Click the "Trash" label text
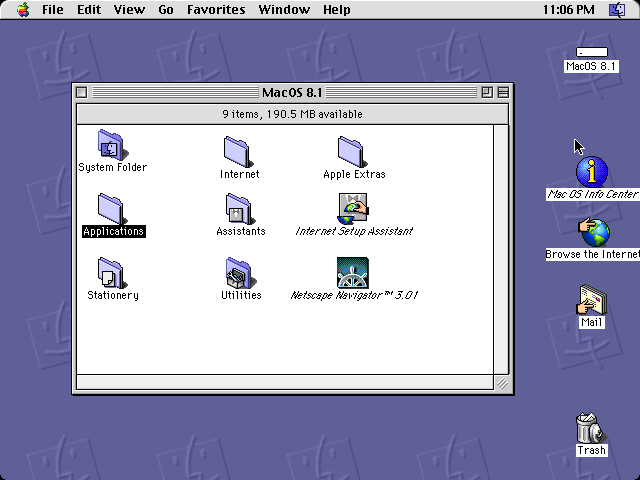 (x=591, y=451)
